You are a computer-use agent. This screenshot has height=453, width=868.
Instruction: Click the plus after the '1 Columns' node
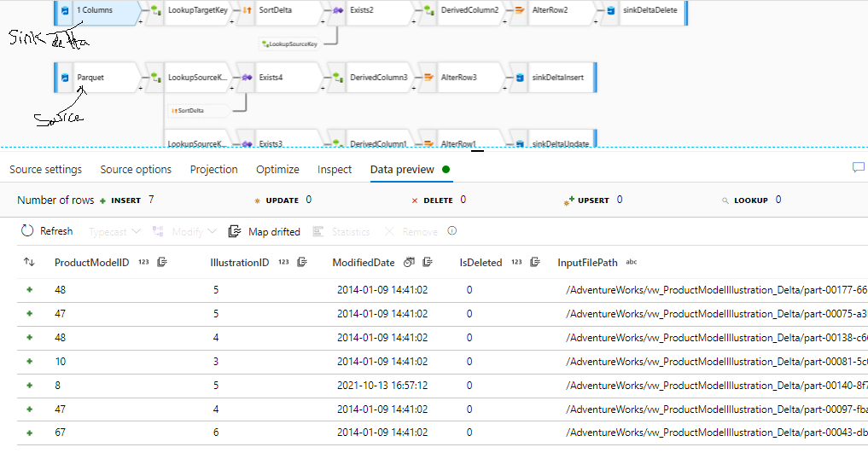pyautogui.click(x=141, y=22)
